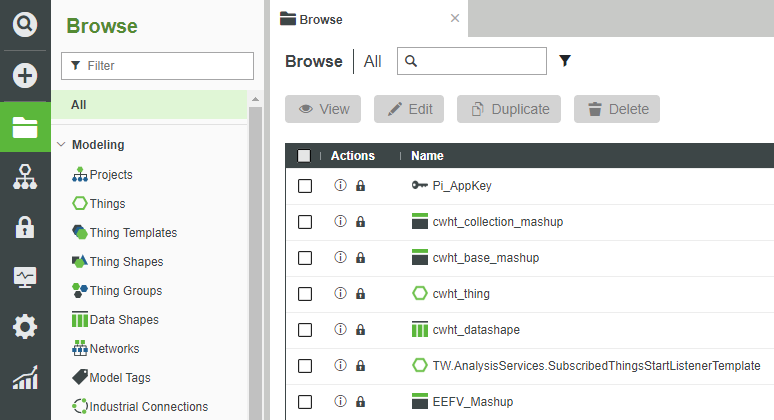Image resolution: width=774 pixels, height=420 pixels.
Task: Select the All item in the sidebar
Action: click(x=79, y=104)
